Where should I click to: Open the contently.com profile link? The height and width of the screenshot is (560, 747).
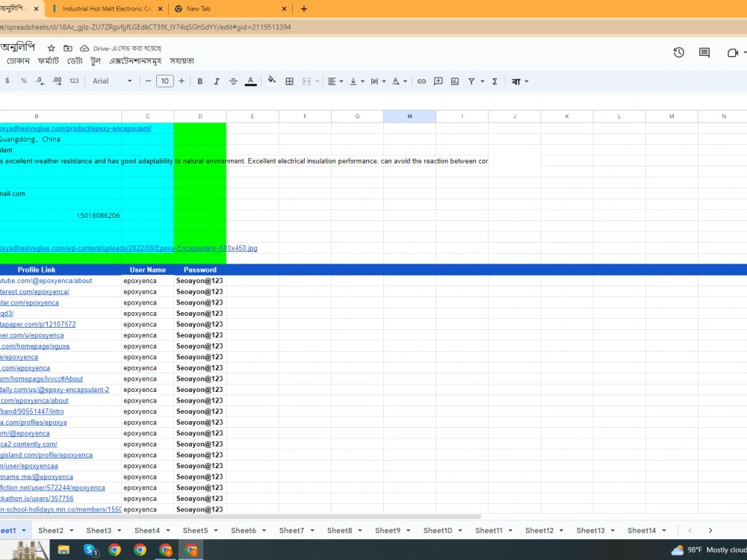(28, 444)
